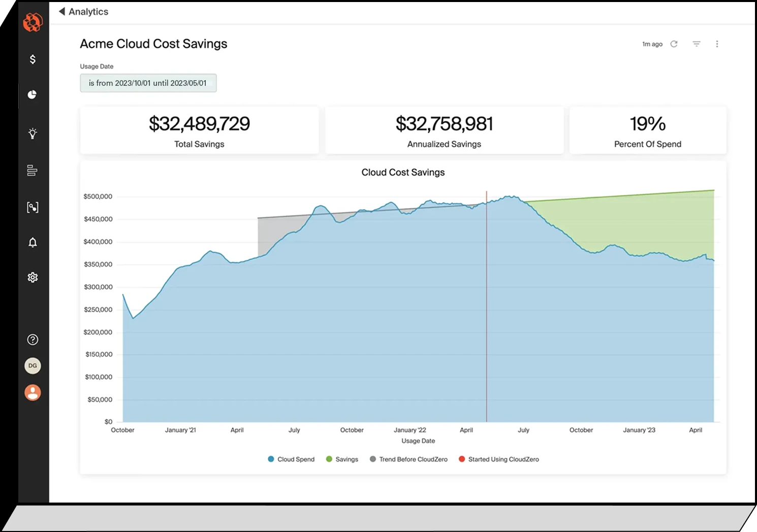Click the DG user initials avatar

pos(33,366)
